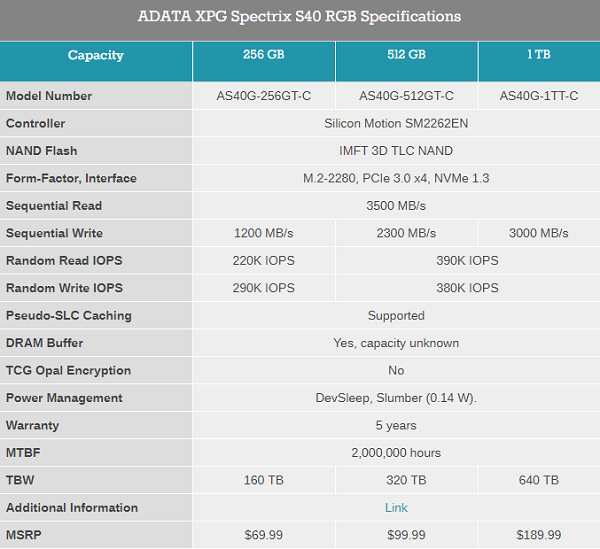Click model number AS40G-1TT-C

539,96
